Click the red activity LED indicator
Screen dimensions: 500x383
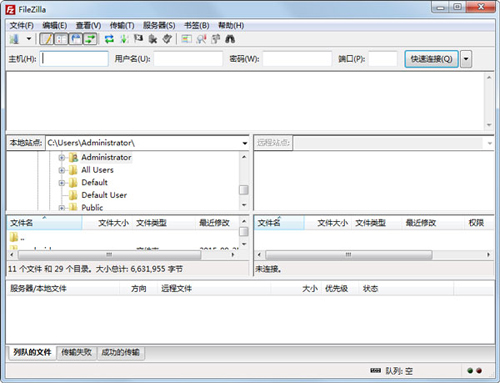click(x=479, y=371)
